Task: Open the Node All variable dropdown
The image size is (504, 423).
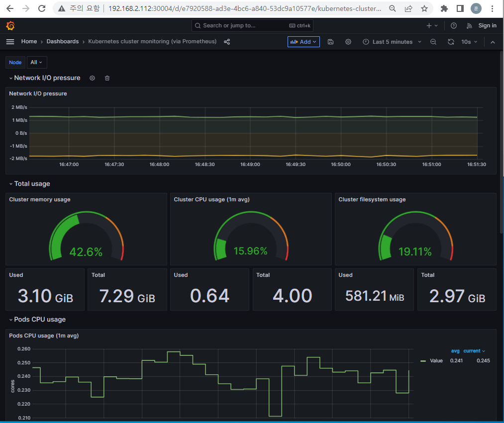Action: pos(37,62)
